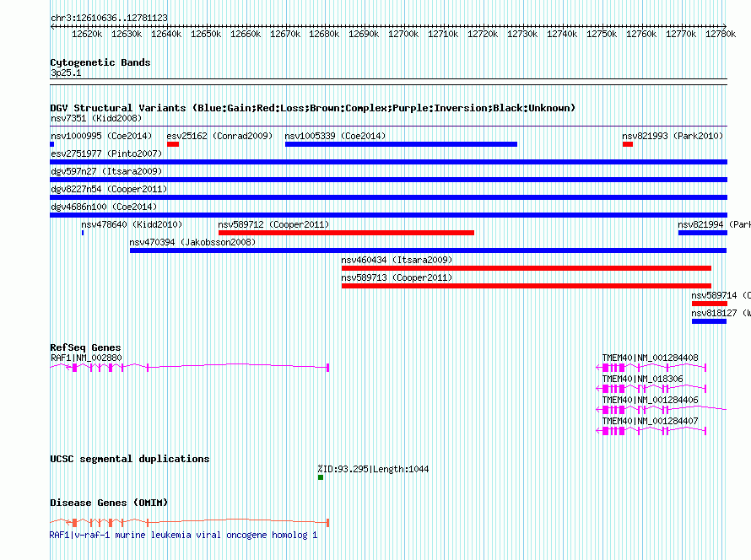Click the TMEM40 NM_001284407 gene model glyph
751x560 pixels.
coord(651,431)
